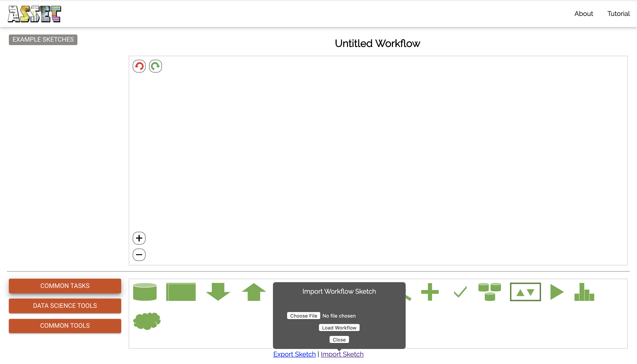
Task: Select the green plus sign icon
Action: pyautogui.click(x=430, y=292)
